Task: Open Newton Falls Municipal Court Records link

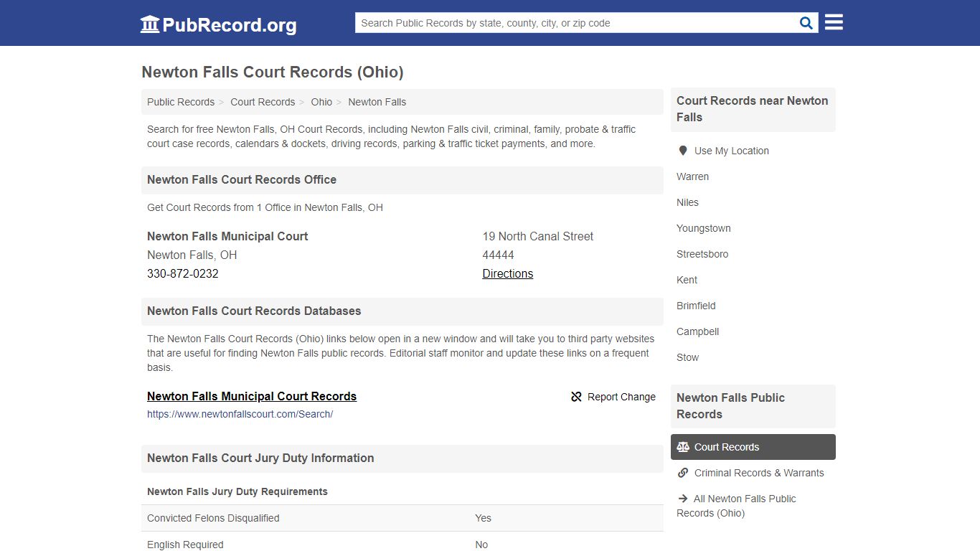Action: (252, 396)
